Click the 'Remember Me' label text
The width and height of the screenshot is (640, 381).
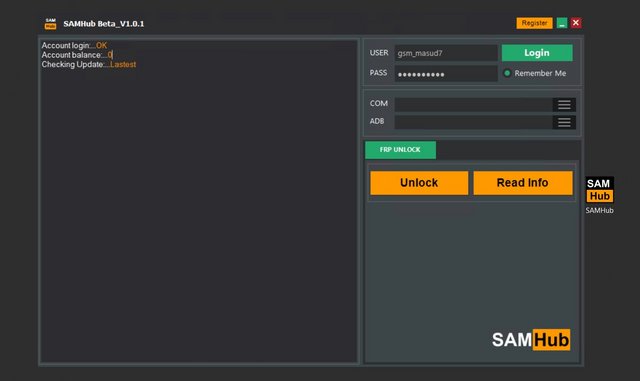540,73
